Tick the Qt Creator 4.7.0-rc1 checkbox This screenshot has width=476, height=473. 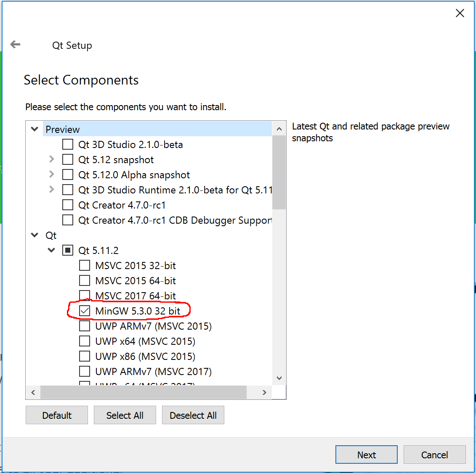point(68,205)
